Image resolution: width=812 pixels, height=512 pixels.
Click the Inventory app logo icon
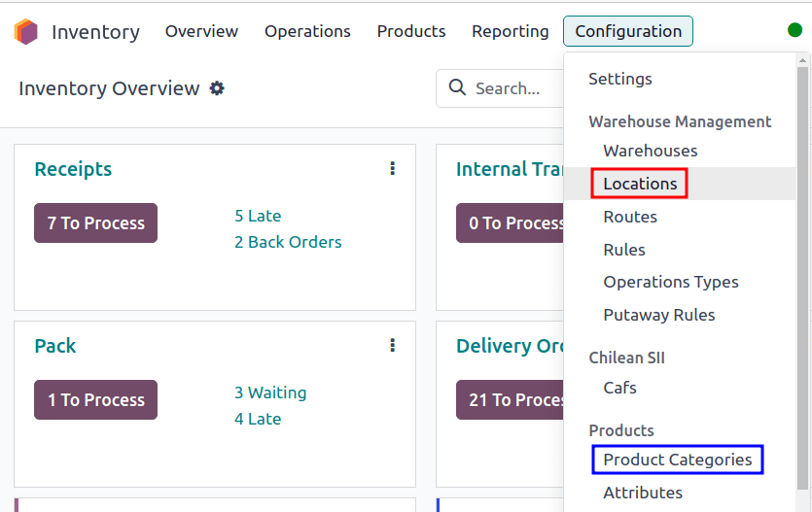click(x=25, y=31)
